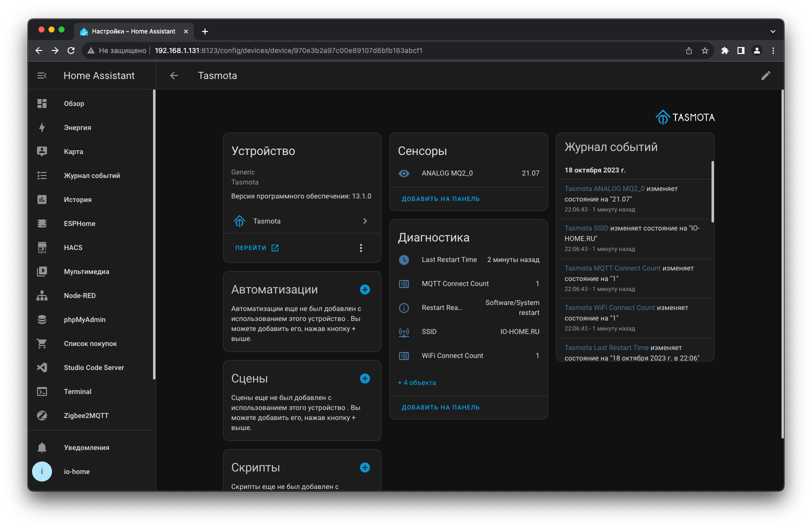This screenshot has height=528, width=812.
Task: Add sensors to dashboard under Сенсоры
Action: coord(440,199)
